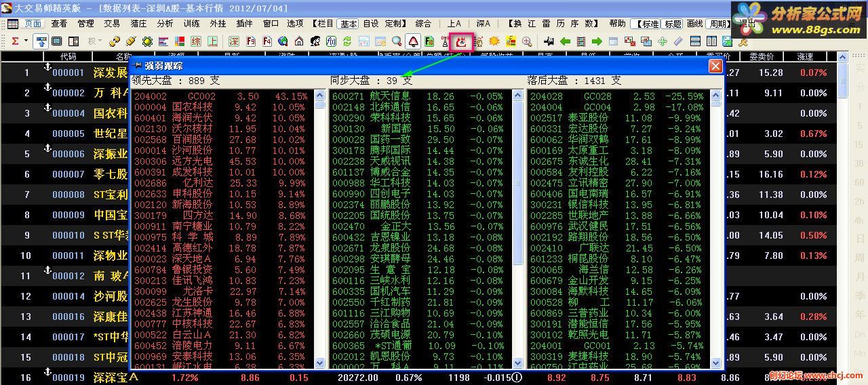Switch to 深A market list
868x385 pixels.
pyautogui.click(x=483, y=23)
